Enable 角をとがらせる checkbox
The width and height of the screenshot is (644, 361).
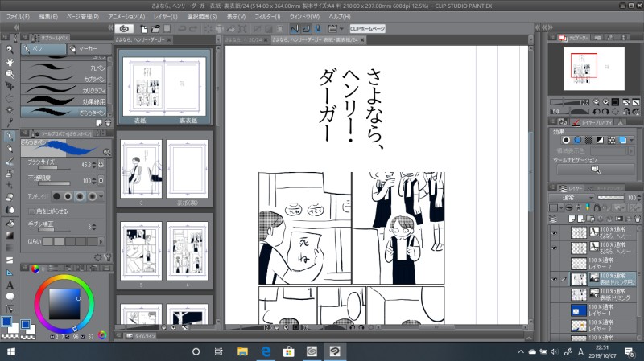31,211
